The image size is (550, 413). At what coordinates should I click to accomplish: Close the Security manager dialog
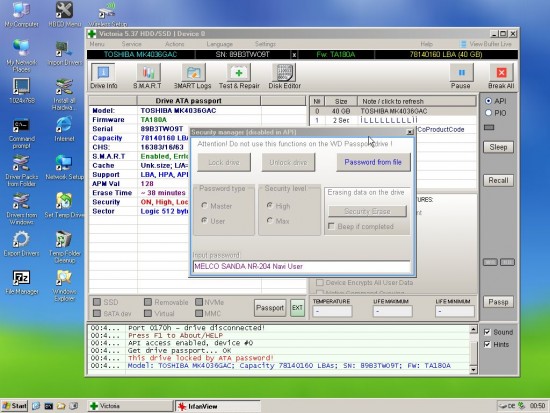click(x=410, y=132)
